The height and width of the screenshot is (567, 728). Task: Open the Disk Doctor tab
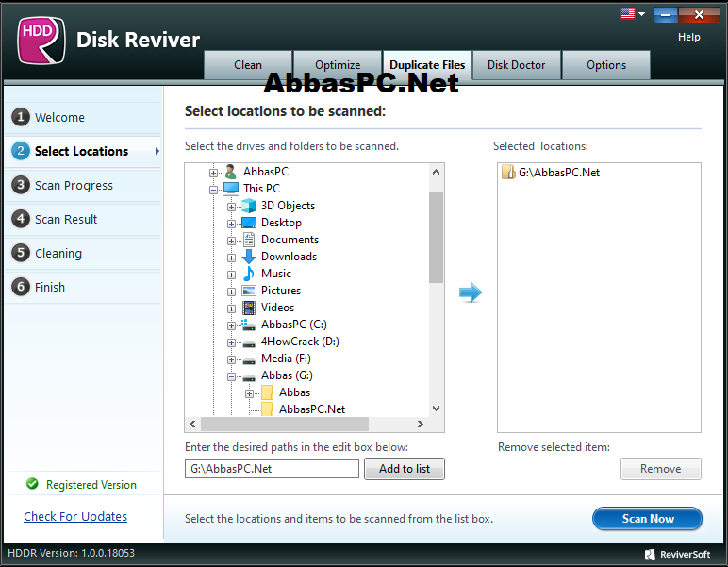[516, 65]
